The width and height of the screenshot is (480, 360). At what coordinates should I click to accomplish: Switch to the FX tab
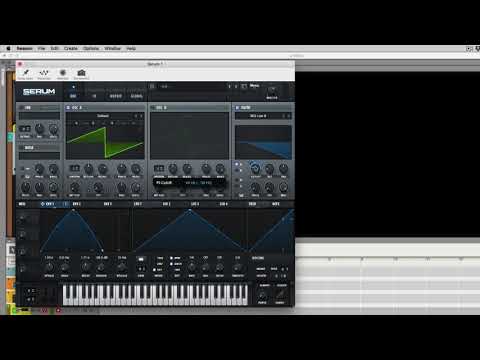pyautogui.click(x=94, y=96)
